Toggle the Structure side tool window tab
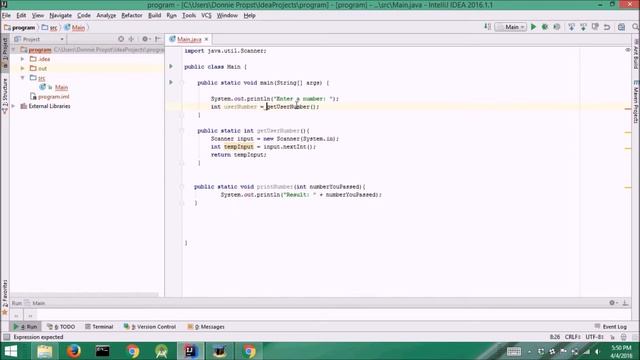This screenshot has height=360, width=640. tap(5, 96)
